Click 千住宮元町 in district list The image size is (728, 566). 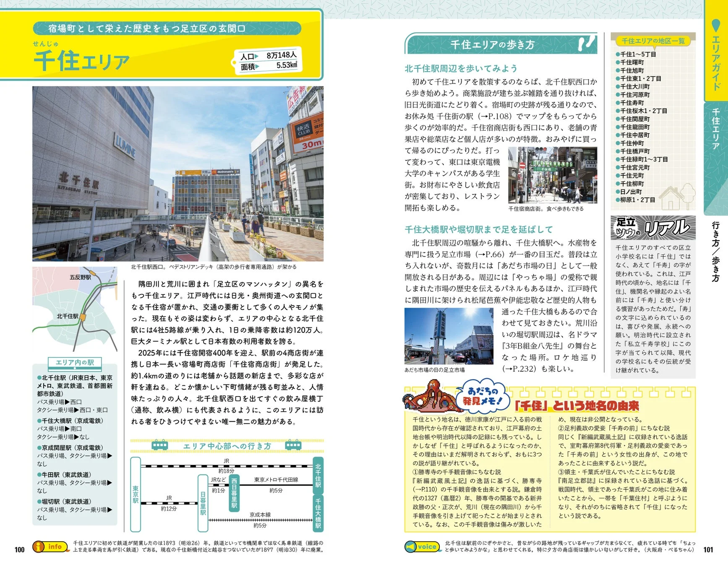click(x=632, y=167)
